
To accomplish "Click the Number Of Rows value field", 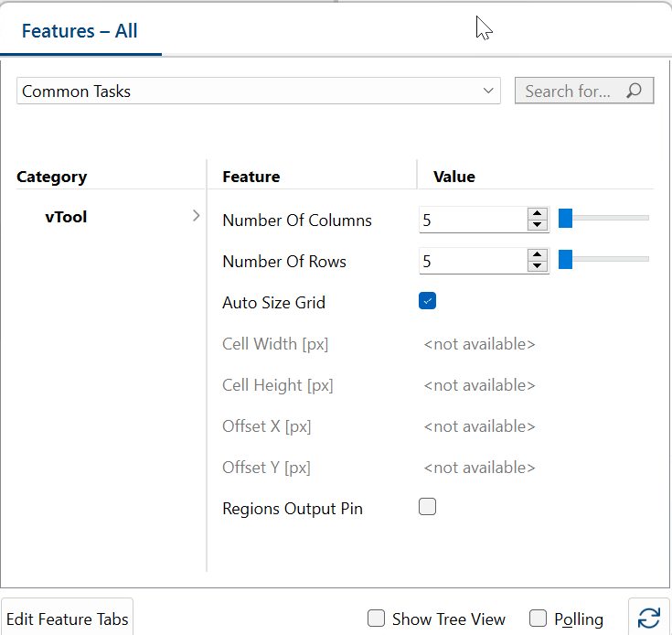I will [472, 262].
